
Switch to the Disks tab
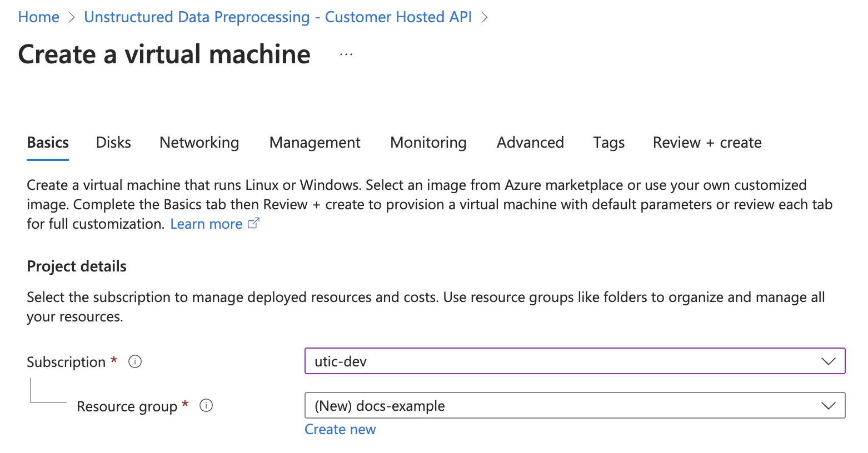pyautogui.click(x=113, y=143)
